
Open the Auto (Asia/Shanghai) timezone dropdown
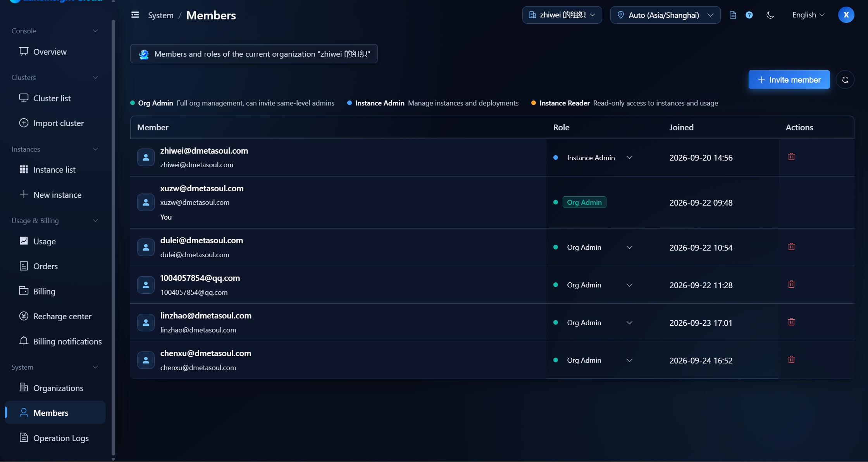click(x=665, y=15)
